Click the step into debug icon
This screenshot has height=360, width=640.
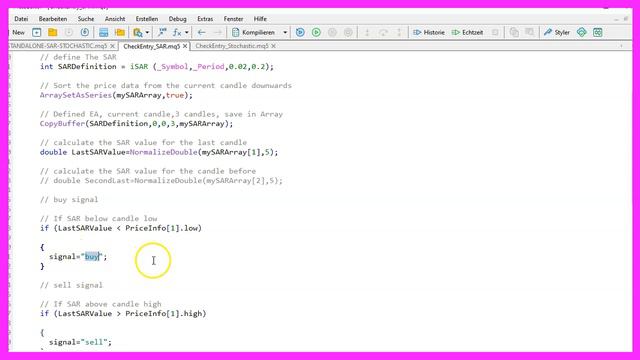pos(367,32)
